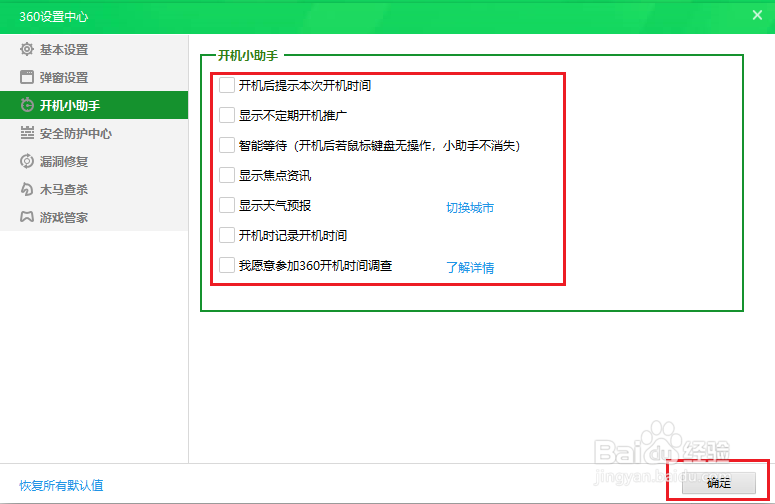Click the clock icon beside 开机小助手
Viewport: 775px width, 504px height.
(x=27, y=105)
